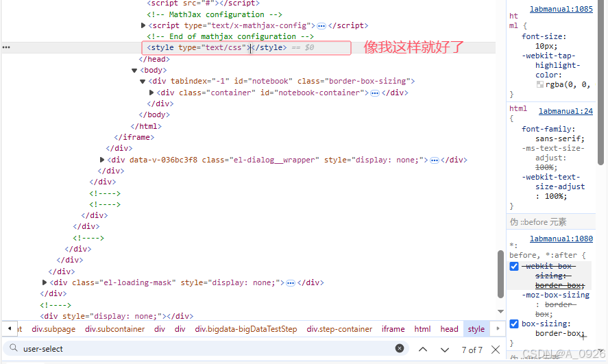This screenshot has width=608, height=364.
Task: Expand ellipsis in el-loading-mask div
Action: pyautogui.click(x=291, y=283)
